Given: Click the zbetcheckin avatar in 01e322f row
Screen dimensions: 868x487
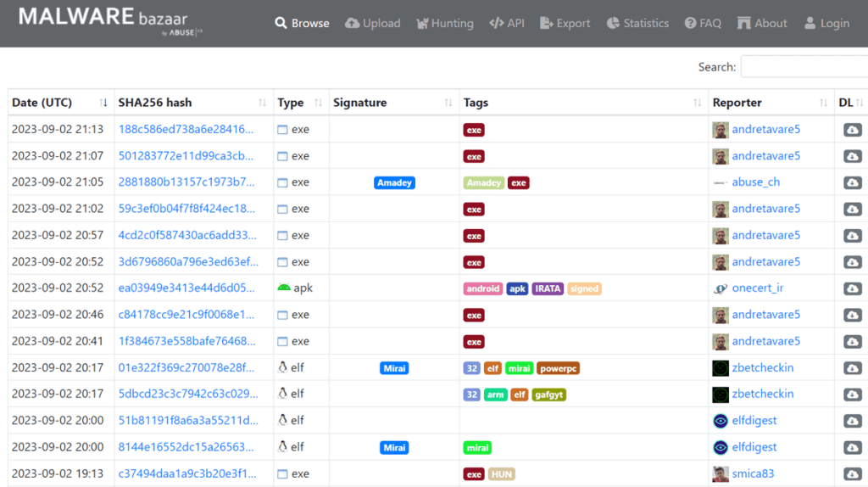Looking at the screenshot, I should pyautogui.click(x=721, y=368).
